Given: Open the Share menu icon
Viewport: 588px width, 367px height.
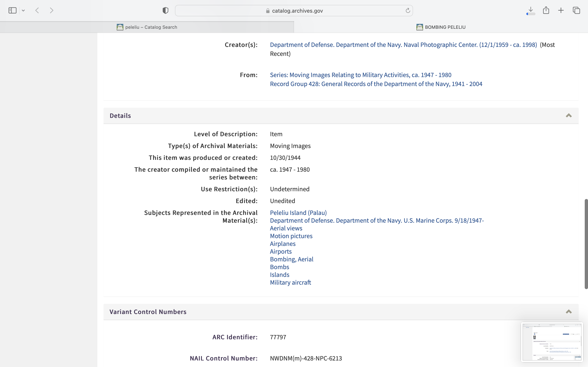Looking at the screenshot, I should tap(546, 10).
